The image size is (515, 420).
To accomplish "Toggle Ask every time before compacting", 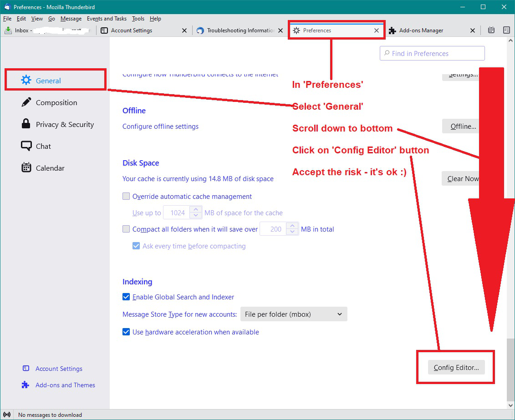I will [136, 246].
